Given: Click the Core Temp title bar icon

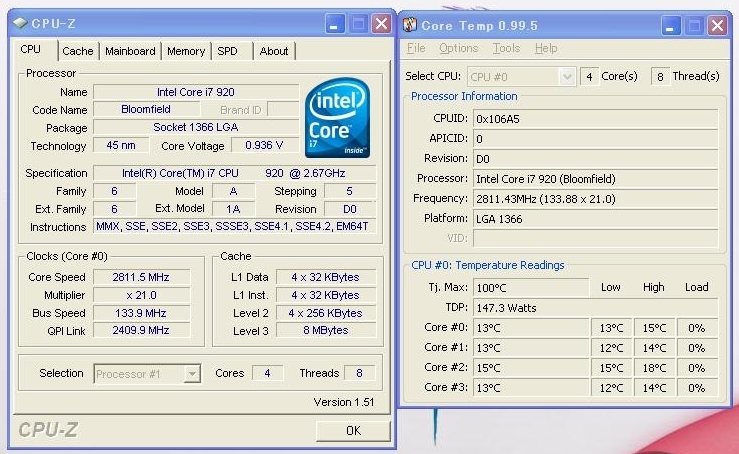Looking at the screenshot, I should click(410, 25).
